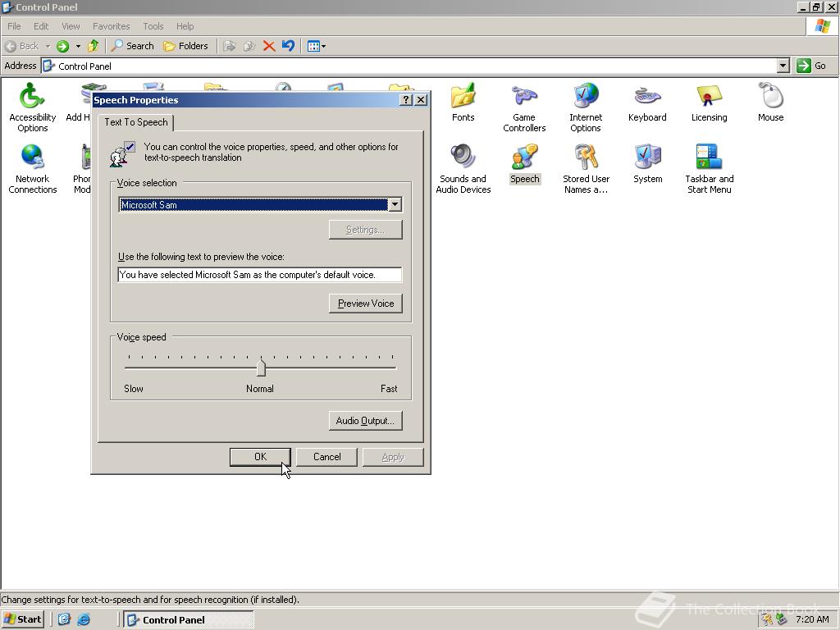Click the red Delete toolbar icon
The height and width of the screenshot is (630, 840).
[x=269, y=46]
